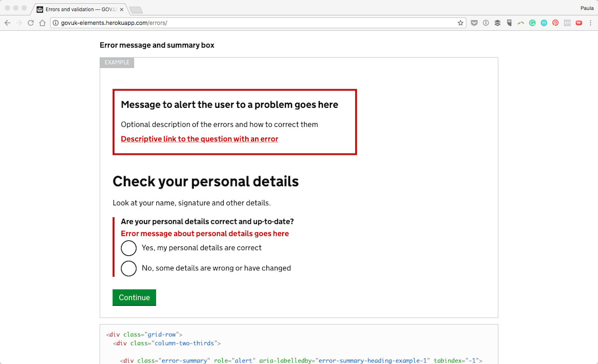Go to the browser home page
Image resolution: width=598 pixels, height=364 pixels.
click(42, 23)
